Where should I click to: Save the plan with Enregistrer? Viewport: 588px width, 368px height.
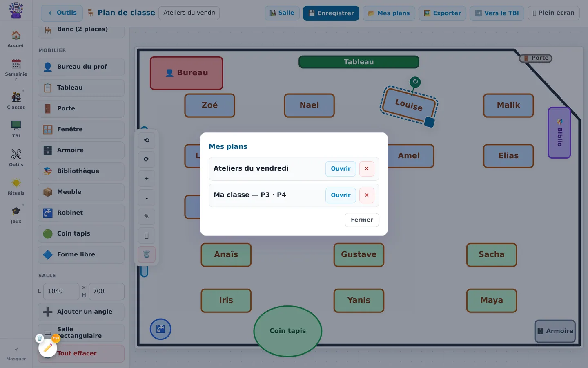point(331,13)
